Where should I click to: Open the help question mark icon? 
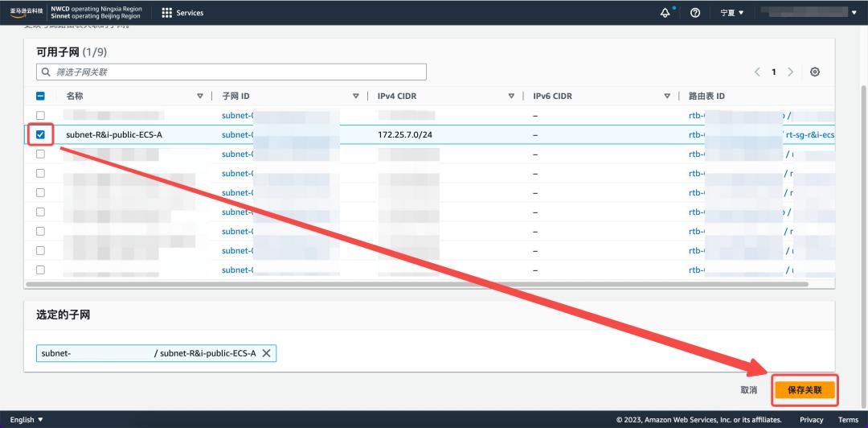click(x=695, y=13)
